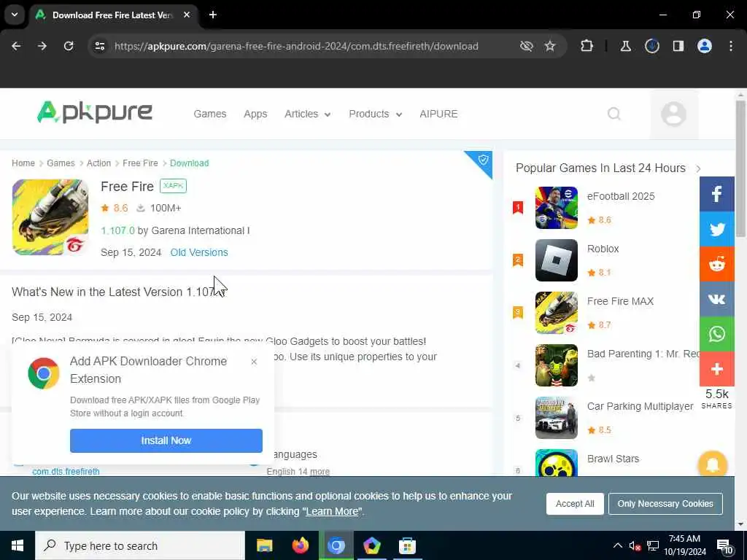Screen dimensions: 747x560
Task: Share on Twitter via sidebar icon
Action: 716,229
